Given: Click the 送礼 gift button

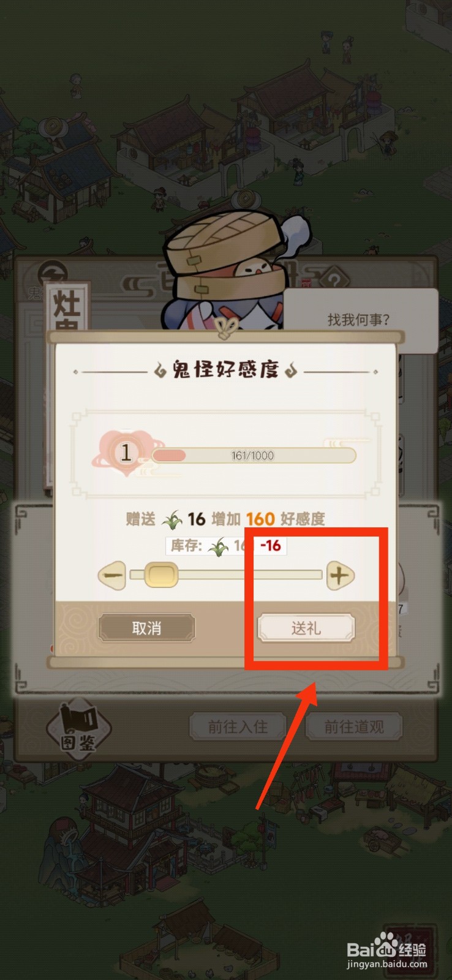Looking at the screenshot, I should (x=306, y=628).
